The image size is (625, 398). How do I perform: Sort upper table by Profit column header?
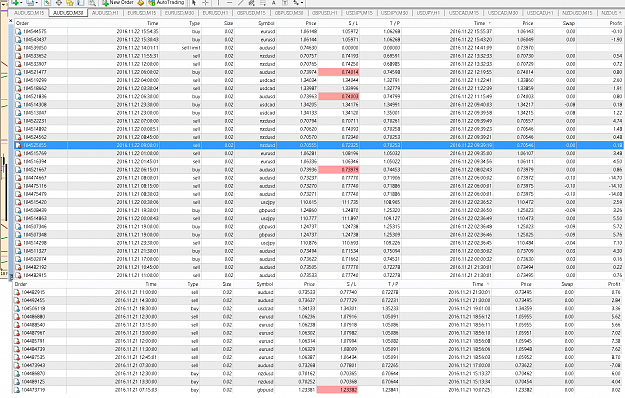[616, 23]
